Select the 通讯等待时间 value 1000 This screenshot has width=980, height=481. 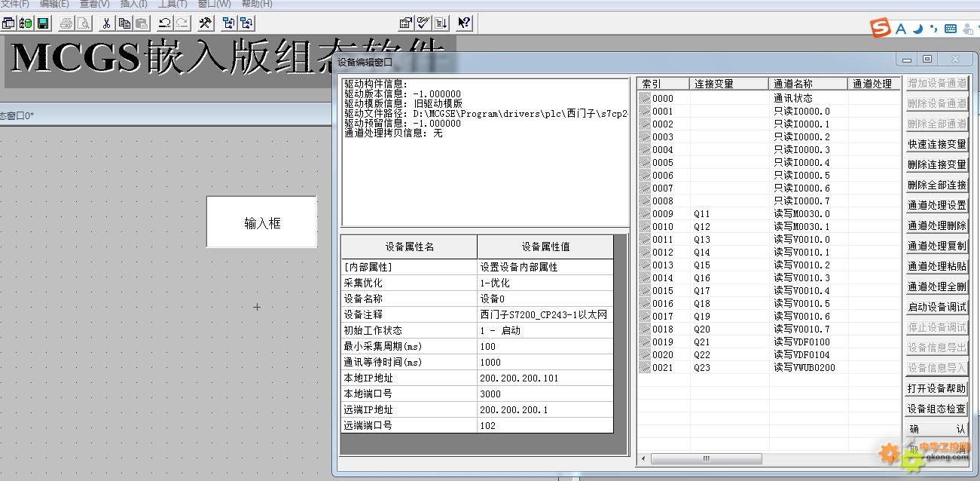point(545,362)
